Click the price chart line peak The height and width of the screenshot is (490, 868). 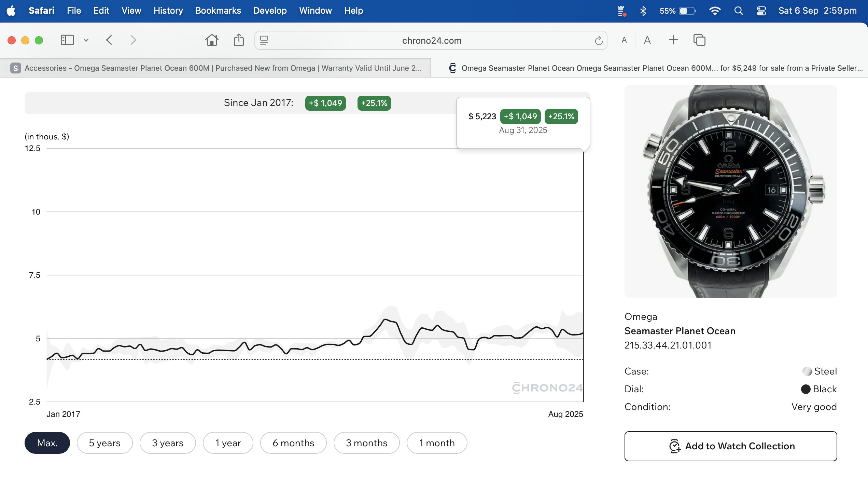[x=386, y=319]
